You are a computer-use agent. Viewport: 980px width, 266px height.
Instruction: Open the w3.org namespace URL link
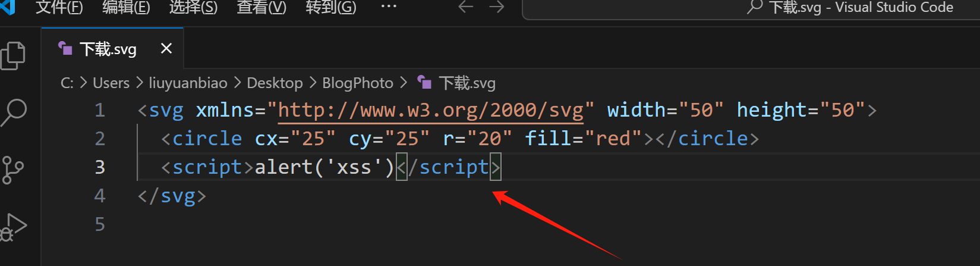pyautogui.click(x=430, y=110)
